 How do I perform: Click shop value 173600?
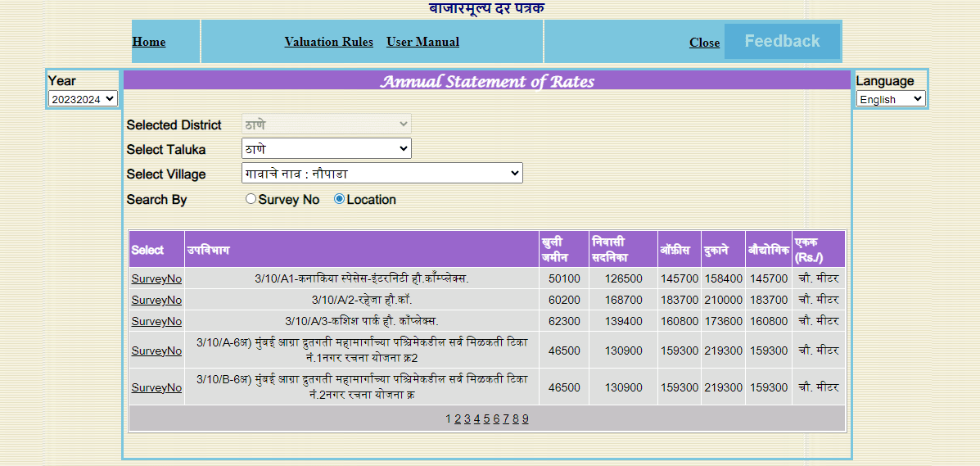[x=723, y=321]
